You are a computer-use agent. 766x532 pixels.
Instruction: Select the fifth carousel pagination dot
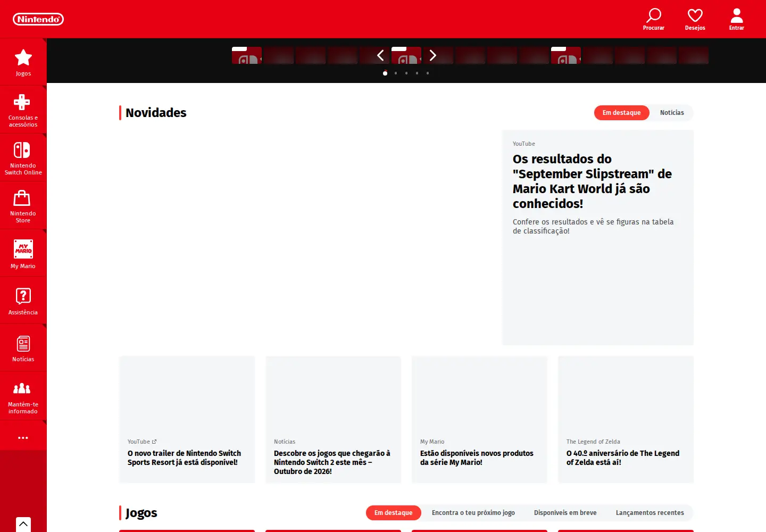tap(428, 73)
